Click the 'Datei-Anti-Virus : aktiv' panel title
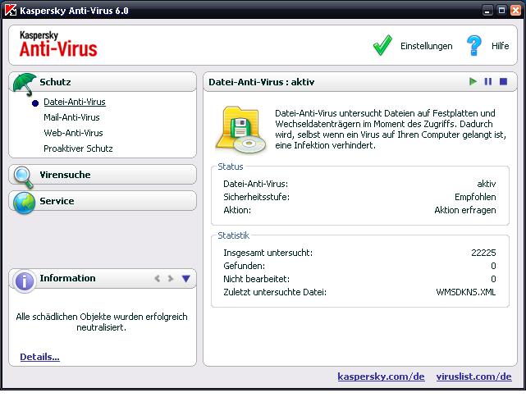The width and height of the screenshot is (526, 420). tap(261, 82)
